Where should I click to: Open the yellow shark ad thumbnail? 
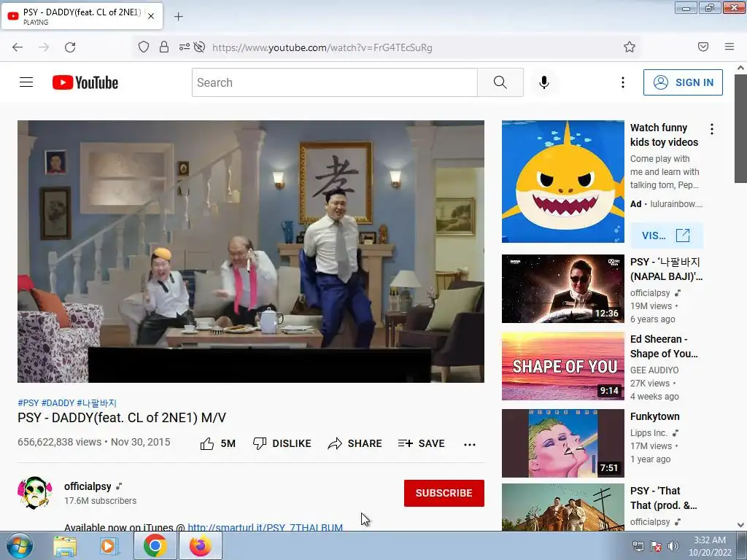click(562, 182)
